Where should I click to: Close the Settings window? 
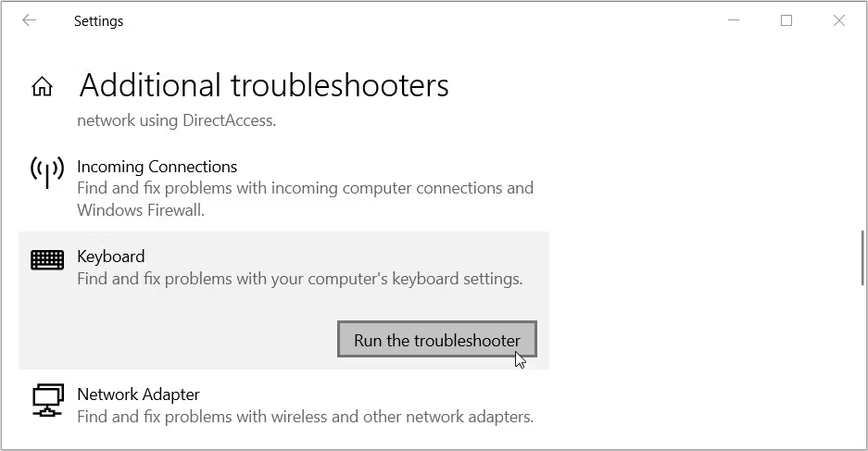(839, 20)
